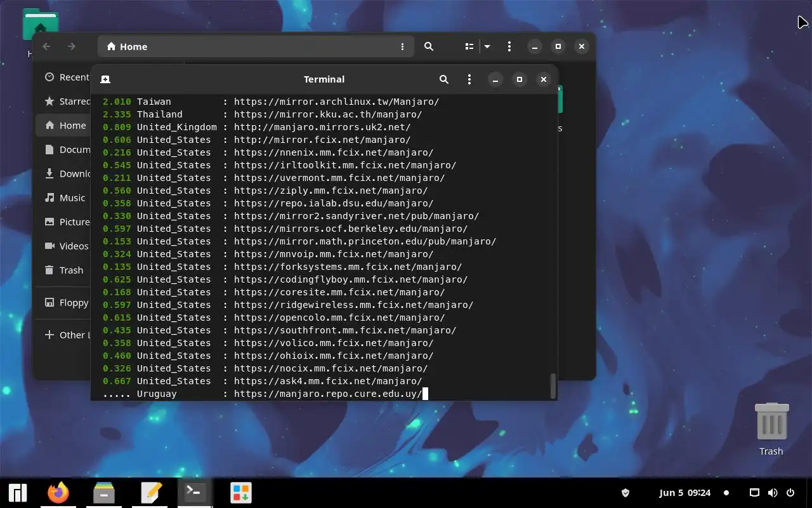Go forward in the Files window
The height and width of the screenshot is (508, 812).
pos(72,46)
